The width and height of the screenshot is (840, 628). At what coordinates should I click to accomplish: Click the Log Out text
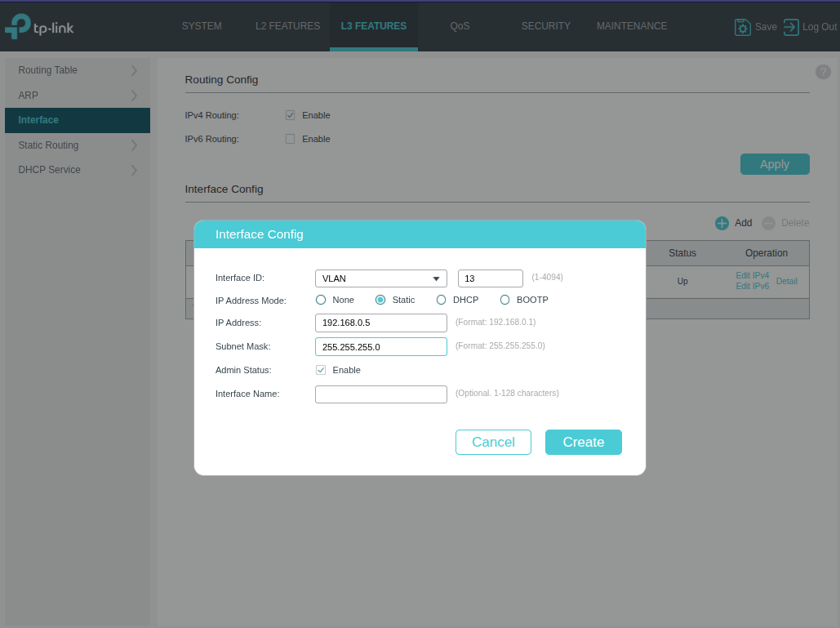pos(819,27)
